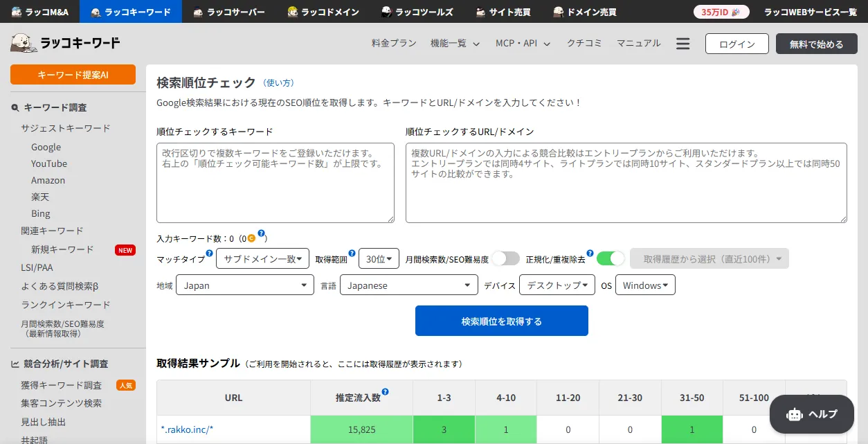Image resolution: width=868 pixels, height=444 pixels.
Task: Click the キーワード提案AI button
Action: pos(73,75)
